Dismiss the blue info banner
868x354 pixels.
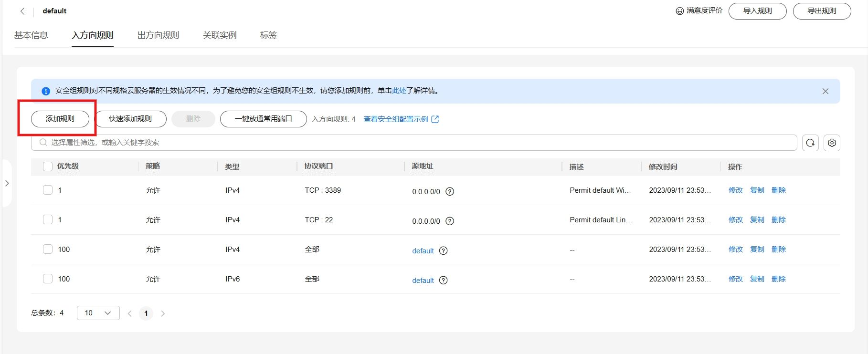click(x=825, y=91)
